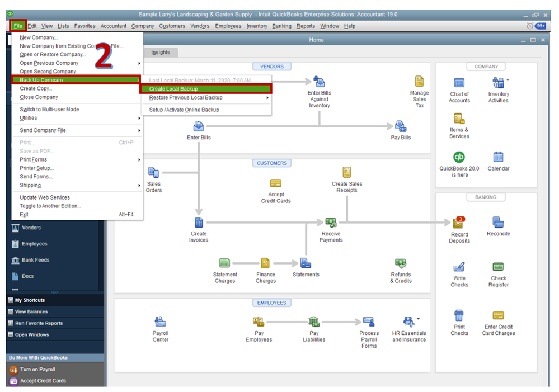Open the Inventory Activities icon
The width and height of the screenshot is (559, 392).
click(x=498, y=83)
